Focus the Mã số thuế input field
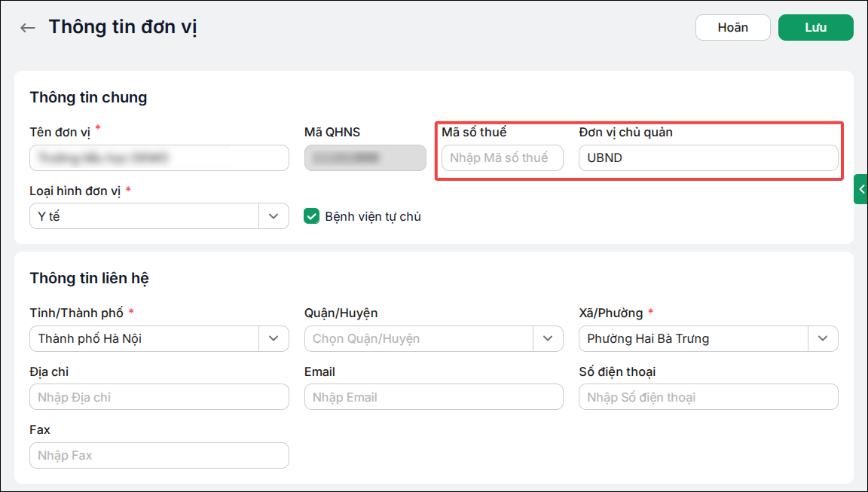This screenshot has height=492, width=868. [503, 157]
